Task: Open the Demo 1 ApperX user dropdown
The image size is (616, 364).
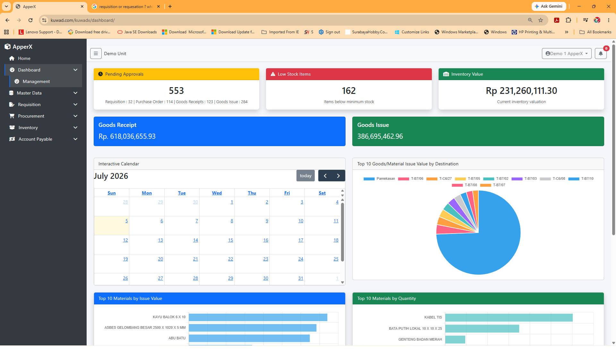Action: pyautogui.click(x=567, y=54)
